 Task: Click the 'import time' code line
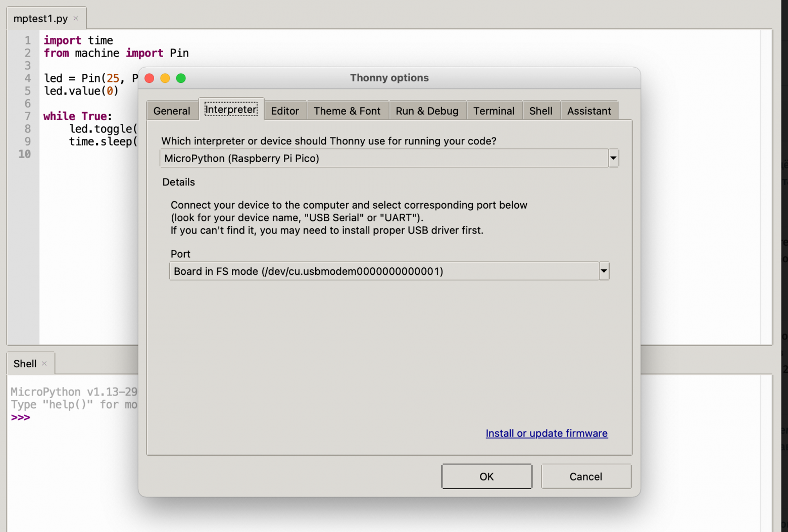tap(78, 40)
